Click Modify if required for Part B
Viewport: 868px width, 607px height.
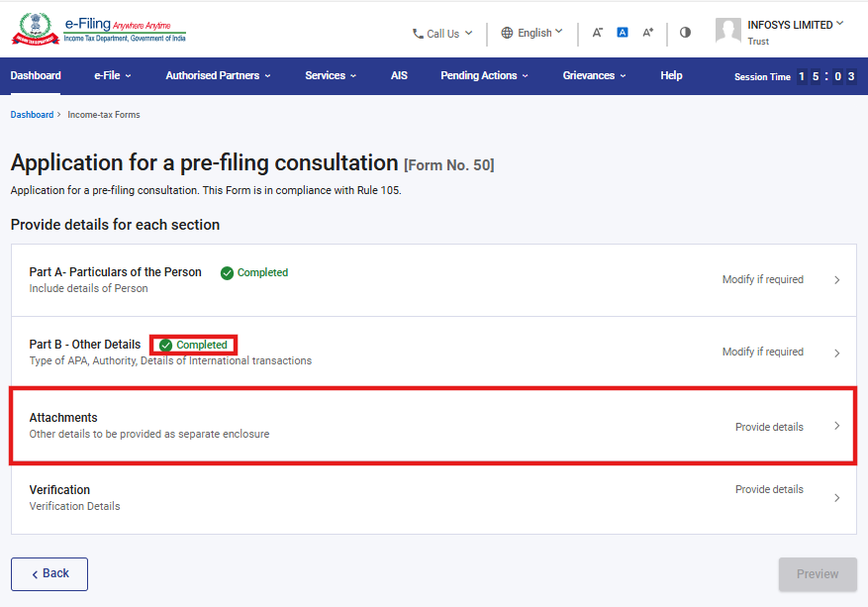coord(762,352)
